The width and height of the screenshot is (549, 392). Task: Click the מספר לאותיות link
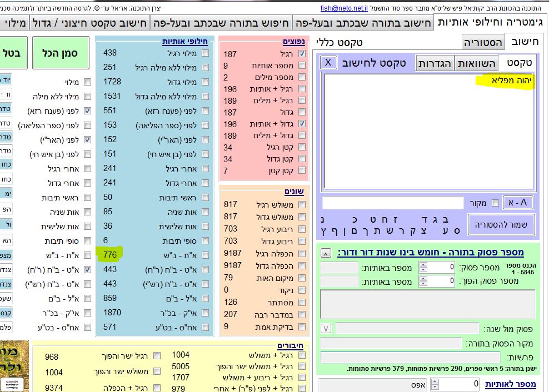coord(510,384)
